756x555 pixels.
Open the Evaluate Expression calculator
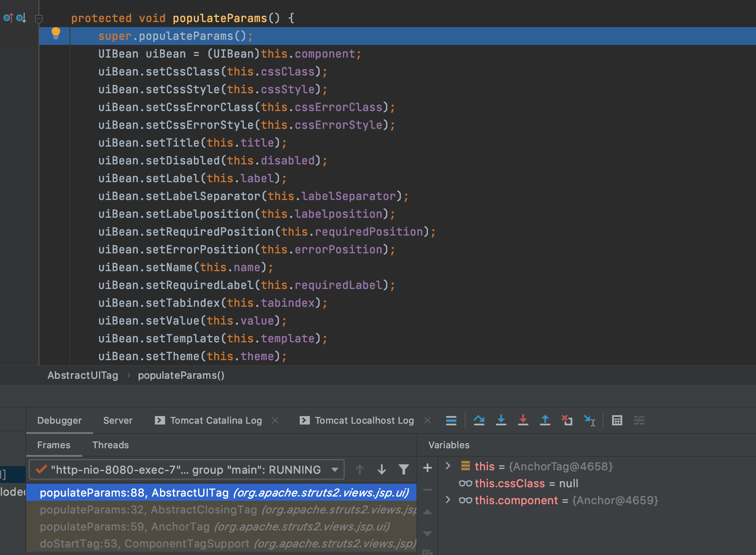tap(617, 420)
